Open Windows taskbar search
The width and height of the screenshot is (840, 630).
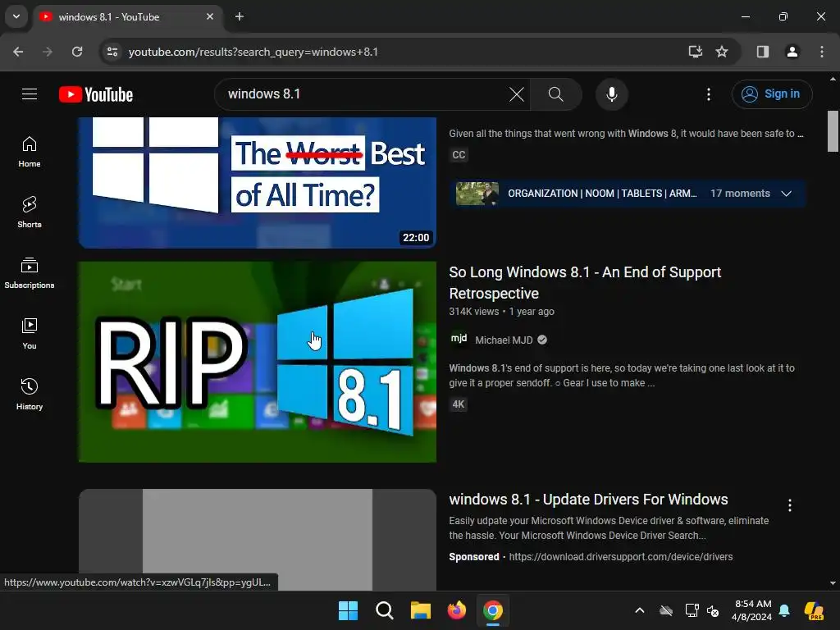click(x=384, y=610)
